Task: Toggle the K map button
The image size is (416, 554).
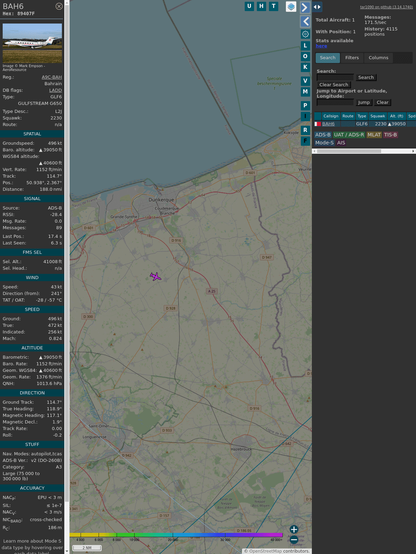Action: click(x=305, y=67)
